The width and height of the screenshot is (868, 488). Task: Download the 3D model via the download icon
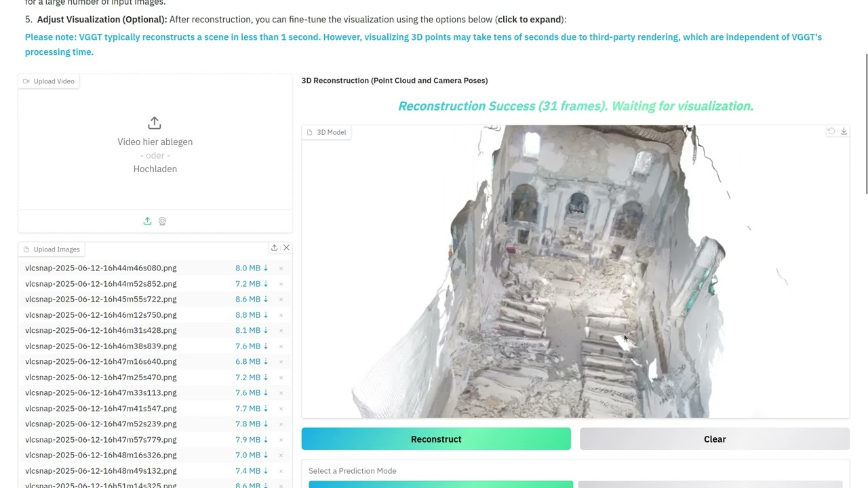[x=844, y=131]
